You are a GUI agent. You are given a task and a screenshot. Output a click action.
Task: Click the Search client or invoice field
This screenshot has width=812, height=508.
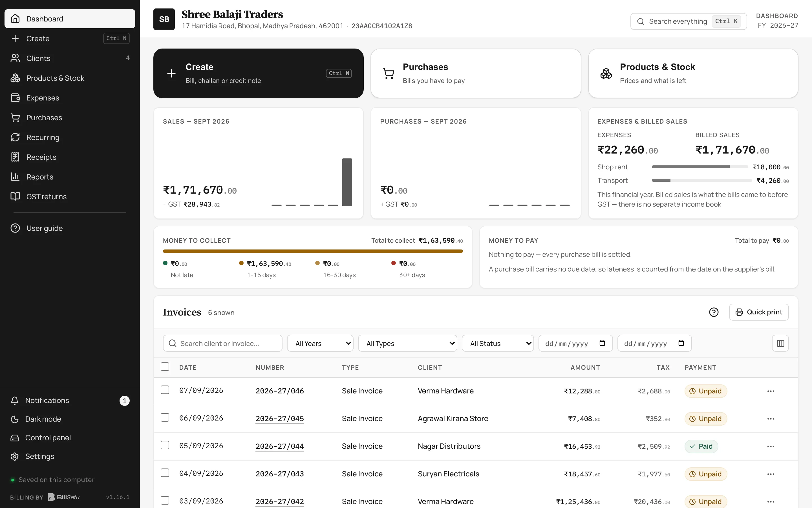(222, 343)
